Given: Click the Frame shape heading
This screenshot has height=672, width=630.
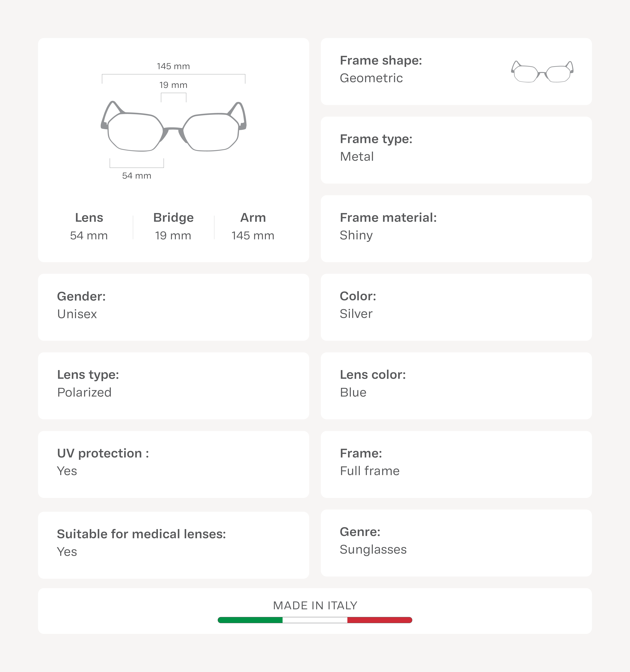Looking at the screenshot, I should point(381,60).
